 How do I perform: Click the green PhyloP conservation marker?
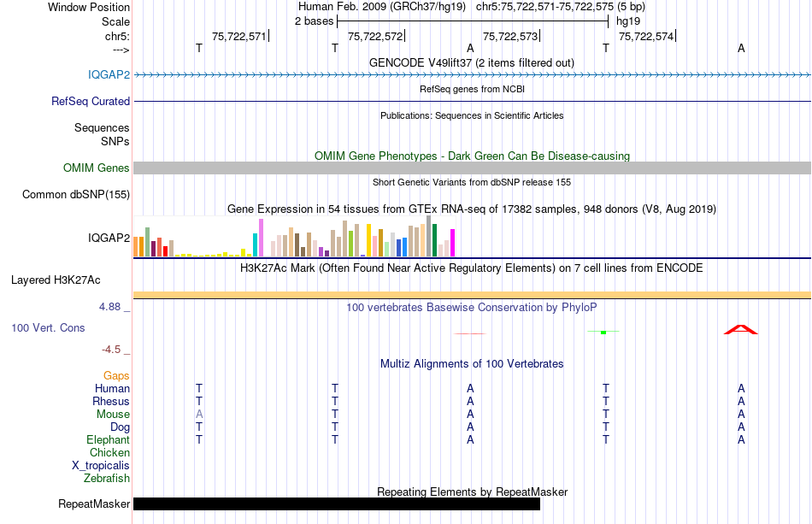pyautogui.click(x=603, y=332)
